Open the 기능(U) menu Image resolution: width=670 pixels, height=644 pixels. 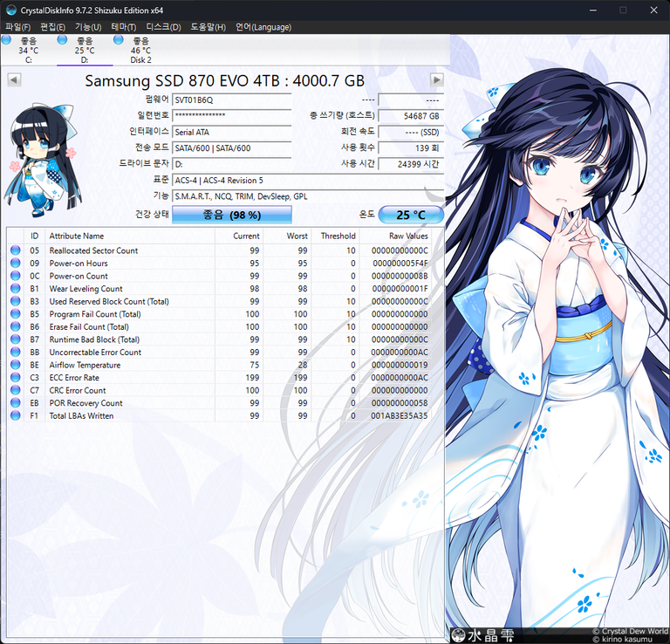[x=88, y=27]
